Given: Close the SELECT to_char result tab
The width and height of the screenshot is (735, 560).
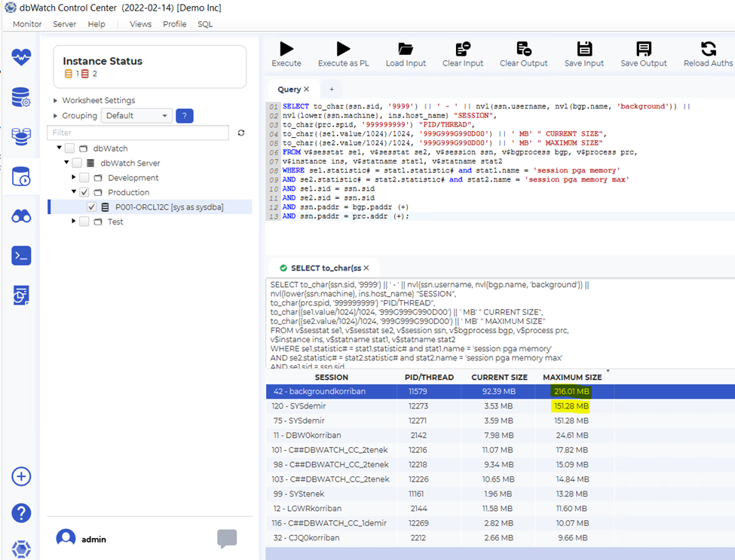Looking at the screenshot, I should point(366,268).
